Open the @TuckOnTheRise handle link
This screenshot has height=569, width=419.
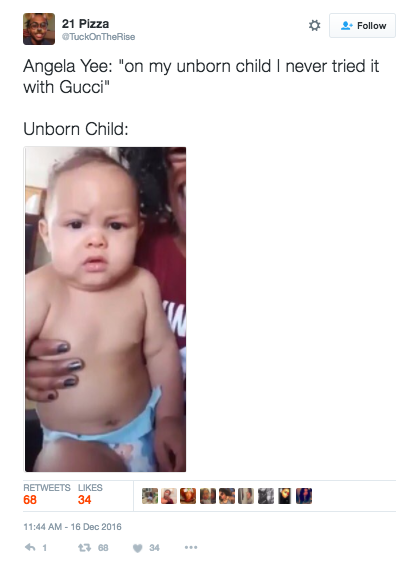(98, 37)
